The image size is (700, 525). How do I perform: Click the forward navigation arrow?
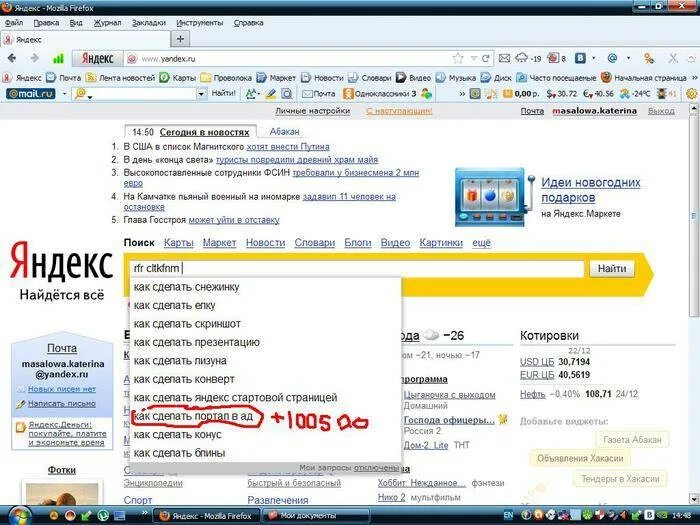point(34,58)
